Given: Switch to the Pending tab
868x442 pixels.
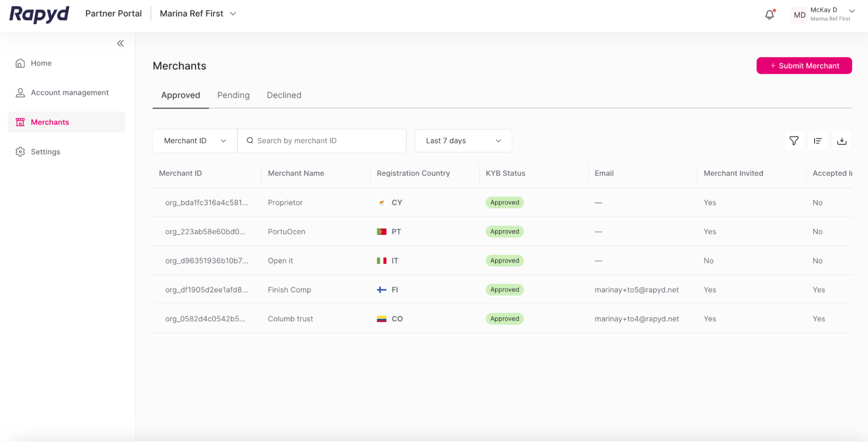Looking at the screenshot, I should [233, 95].
